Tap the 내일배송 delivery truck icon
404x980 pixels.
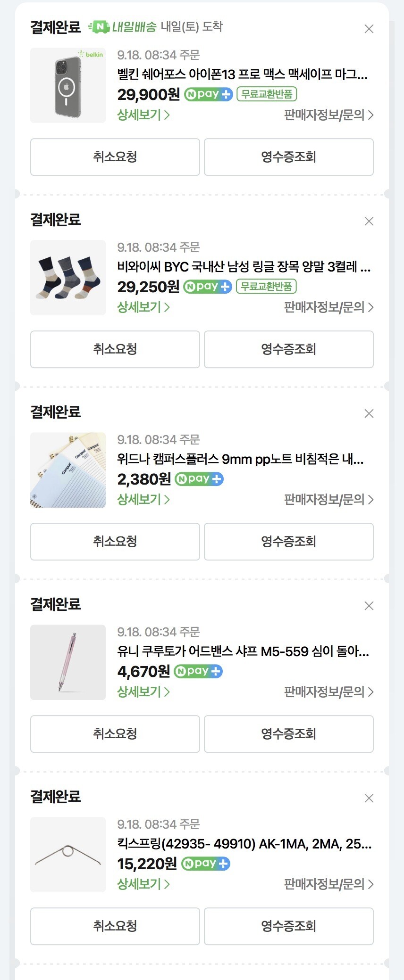click(x=99, y=27)
